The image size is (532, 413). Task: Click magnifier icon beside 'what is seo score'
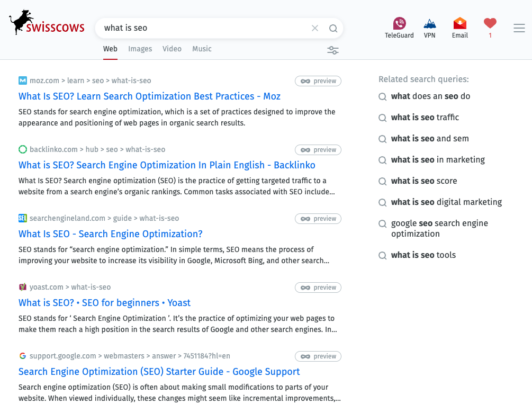click(x=382, y=181)
